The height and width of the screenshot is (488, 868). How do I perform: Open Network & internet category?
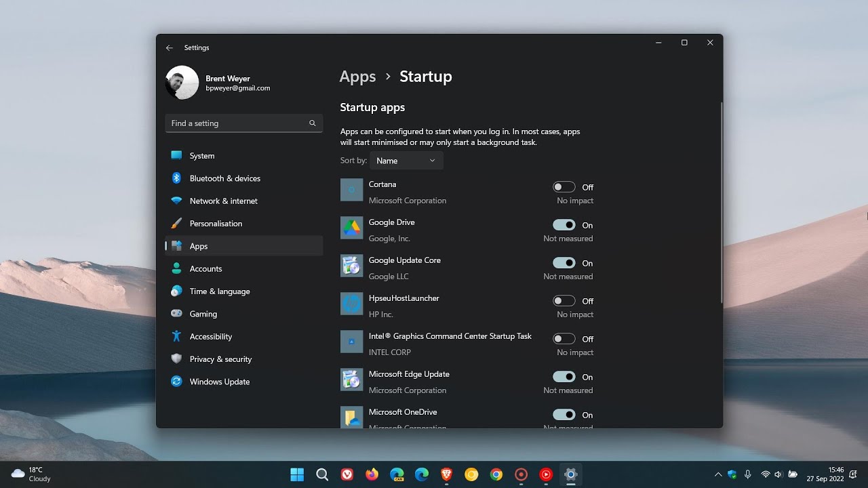[244, 201]
